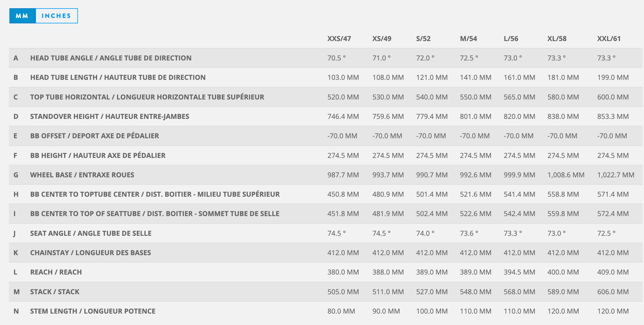Select the Chainstay row label
The width and height of the screenshot is (644, 325).
90,253
